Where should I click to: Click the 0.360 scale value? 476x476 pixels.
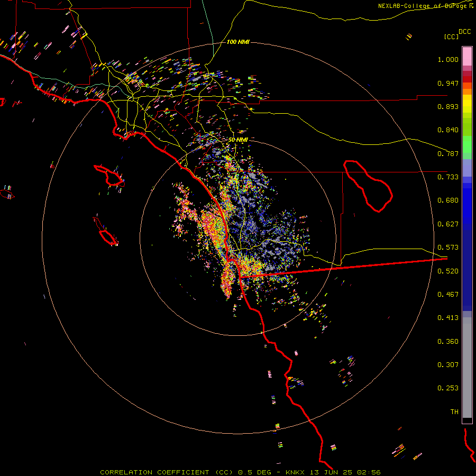448,342
